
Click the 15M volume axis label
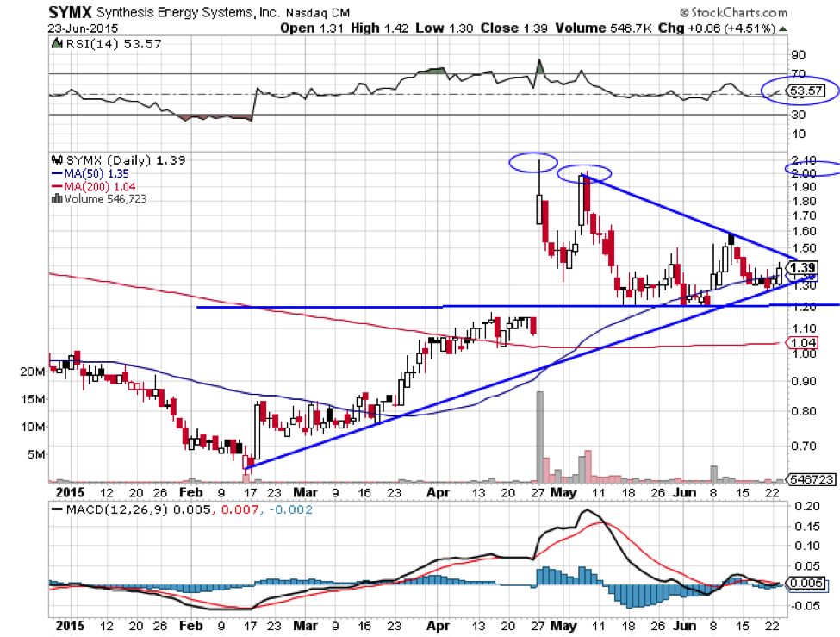[x=32, y=399]
